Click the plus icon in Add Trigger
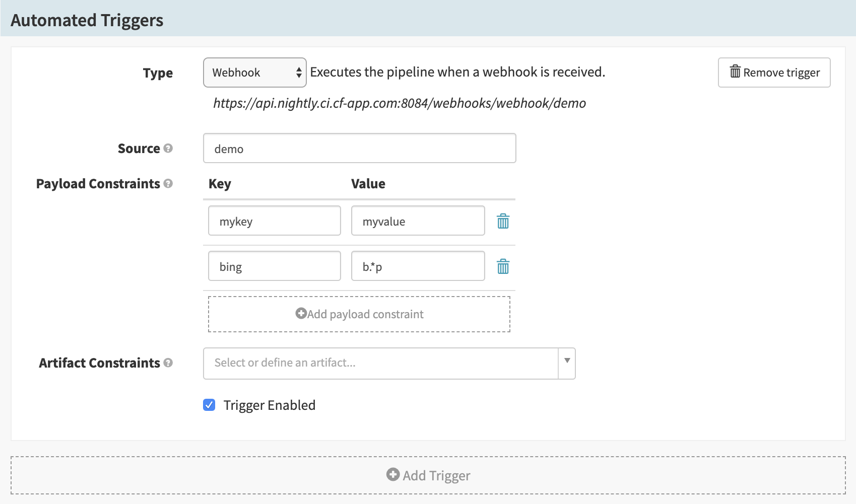Image resolution: width=856 pixels, height=504 pixels. click(392, 475)
